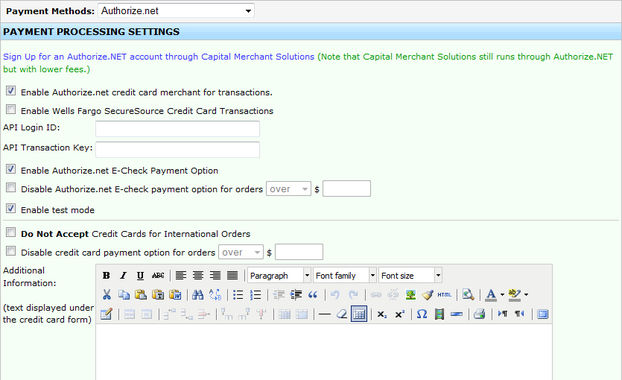The width and height of the screenshot is (622, 380).
Task: Click the Insert Image tree icon
Action: pos(411,294)
